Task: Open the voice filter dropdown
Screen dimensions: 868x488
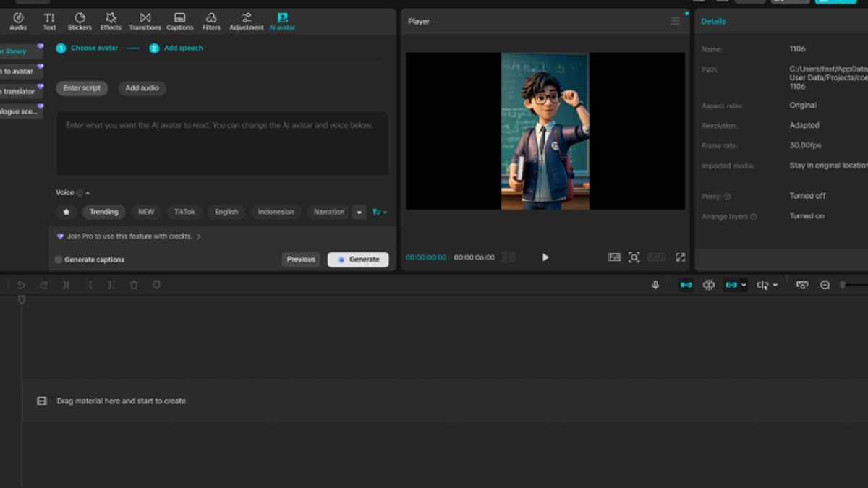Action: [379, 212]
